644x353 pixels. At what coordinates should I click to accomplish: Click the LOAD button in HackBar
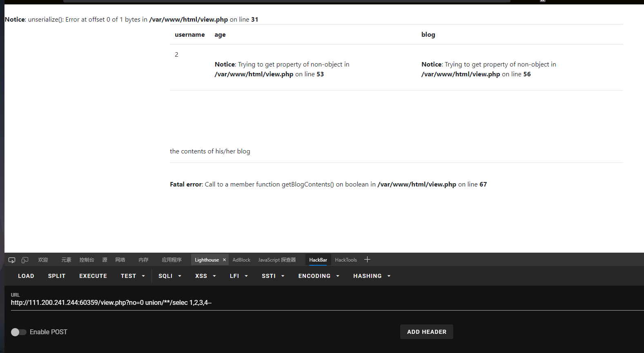pos(26,276)
